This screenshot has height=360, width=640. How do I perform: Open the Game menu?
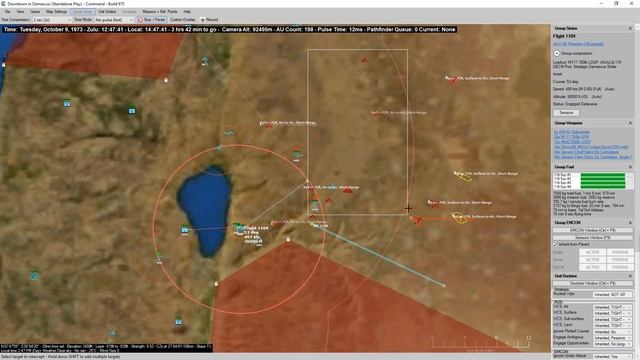pos(35,11)
